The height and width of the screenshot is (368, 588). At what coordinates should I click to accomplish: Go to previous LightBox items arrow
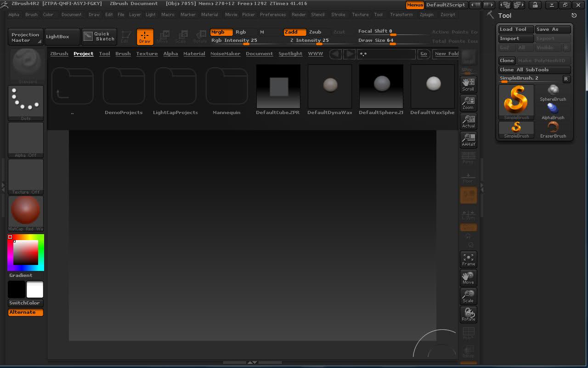click(335, 54)
